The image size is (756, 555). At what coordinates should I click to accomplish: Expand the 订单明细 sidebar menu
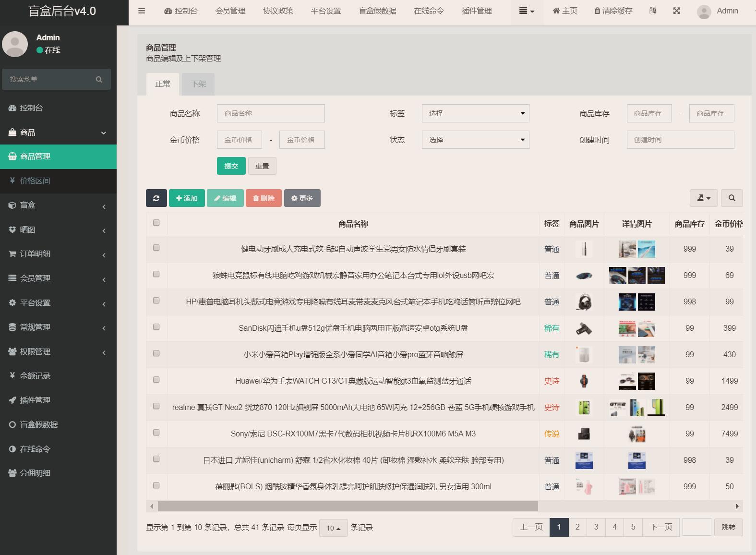[x=58, y=253]
